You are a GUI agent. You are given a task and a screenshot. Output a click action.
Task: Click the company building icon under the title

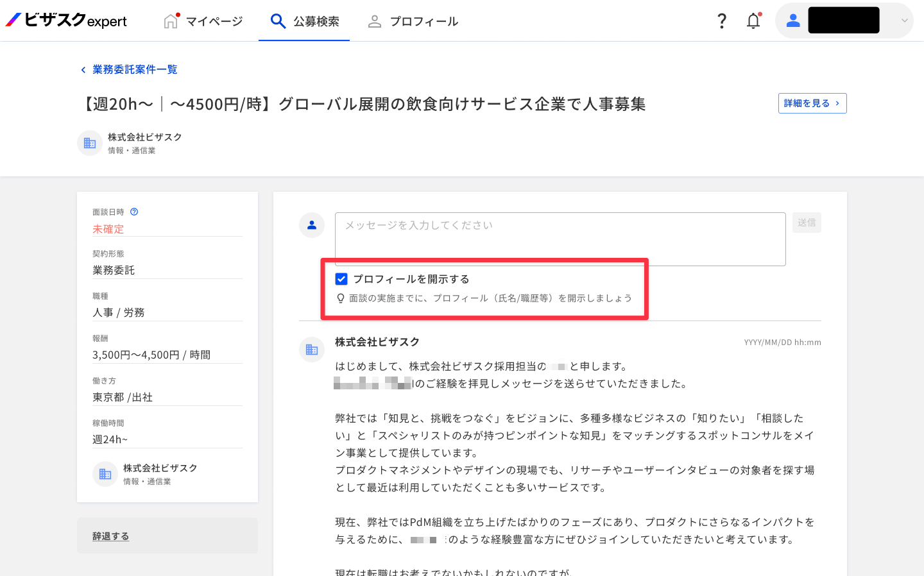(x=90, y=143)
